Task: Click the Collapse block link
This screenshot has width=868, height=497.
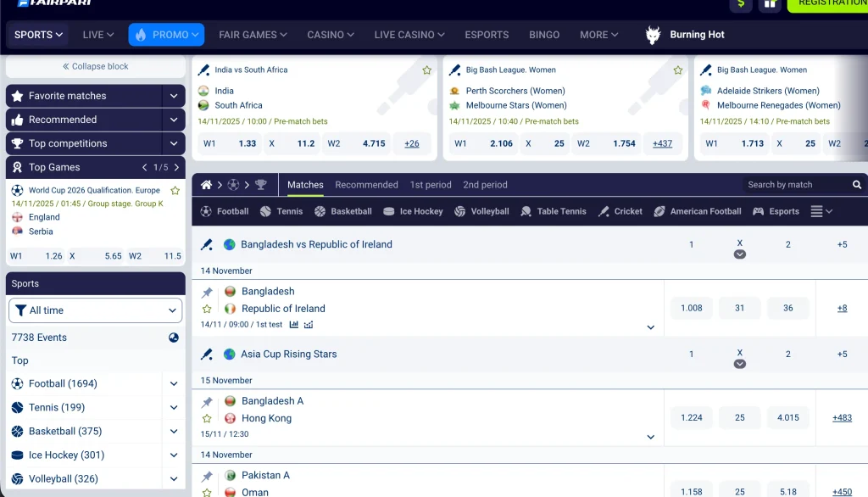Action: [x=95, y=66]
